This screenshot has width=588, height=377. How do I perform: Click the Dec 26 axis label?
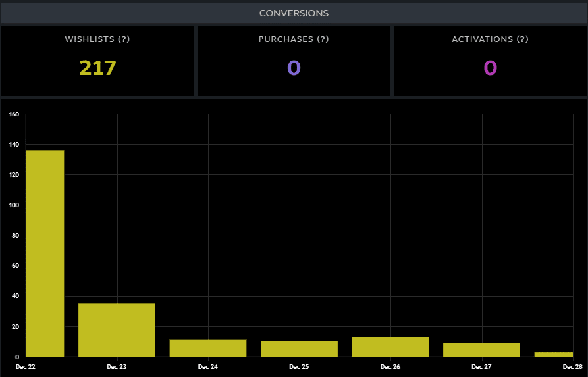click(x=390, y=367)
